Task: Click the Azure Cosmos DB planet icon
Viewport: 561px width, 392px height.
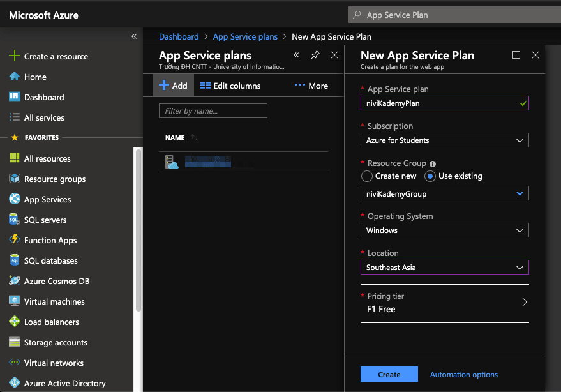Action: [15, 280]
